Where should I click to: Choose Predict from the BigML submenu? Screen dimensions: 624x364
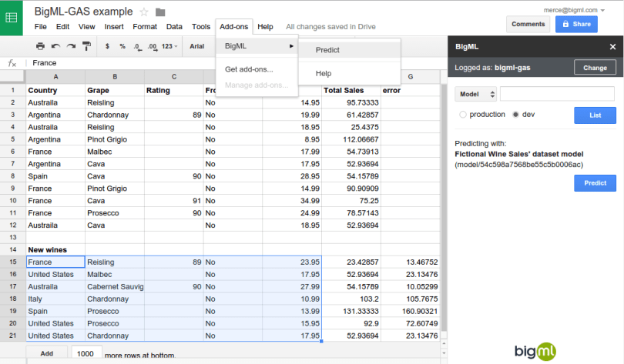coord(327,50)
